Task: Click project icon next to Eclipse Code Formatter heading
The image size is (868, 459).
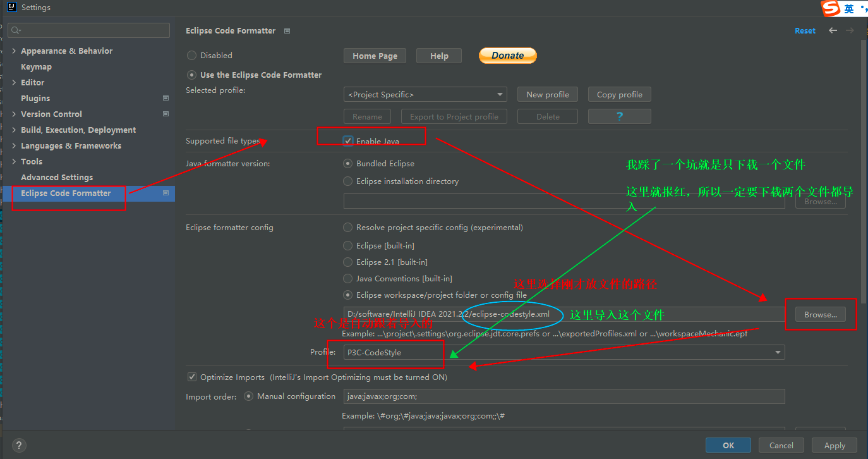Action: click(287, 30)
